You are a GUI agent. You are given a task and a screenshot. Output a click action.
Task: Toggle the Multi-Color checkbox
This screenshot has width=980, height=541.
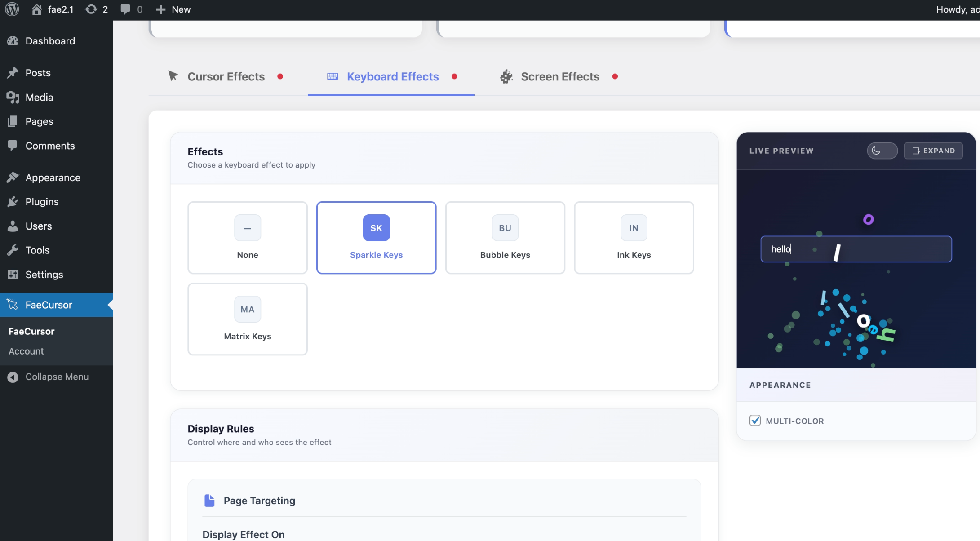click(755, 421)
